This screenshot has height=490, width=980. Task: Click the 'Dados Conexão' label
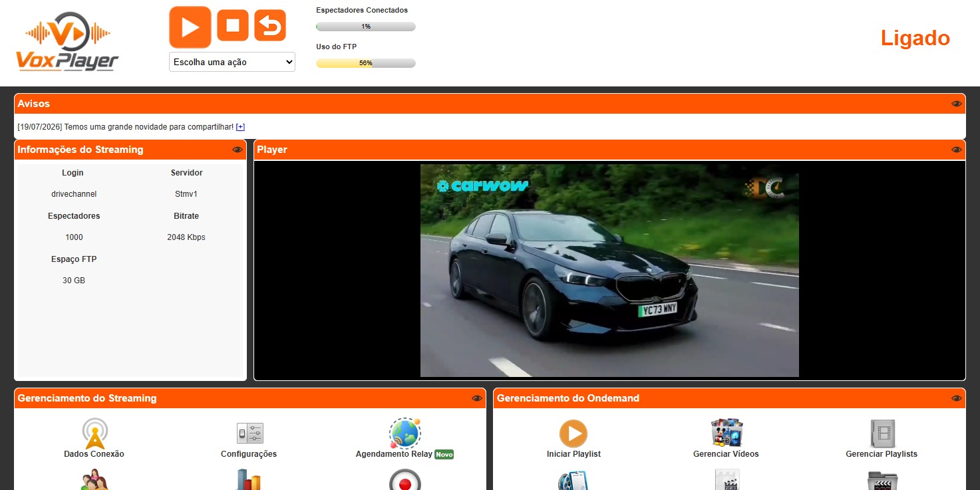point(94,454)
